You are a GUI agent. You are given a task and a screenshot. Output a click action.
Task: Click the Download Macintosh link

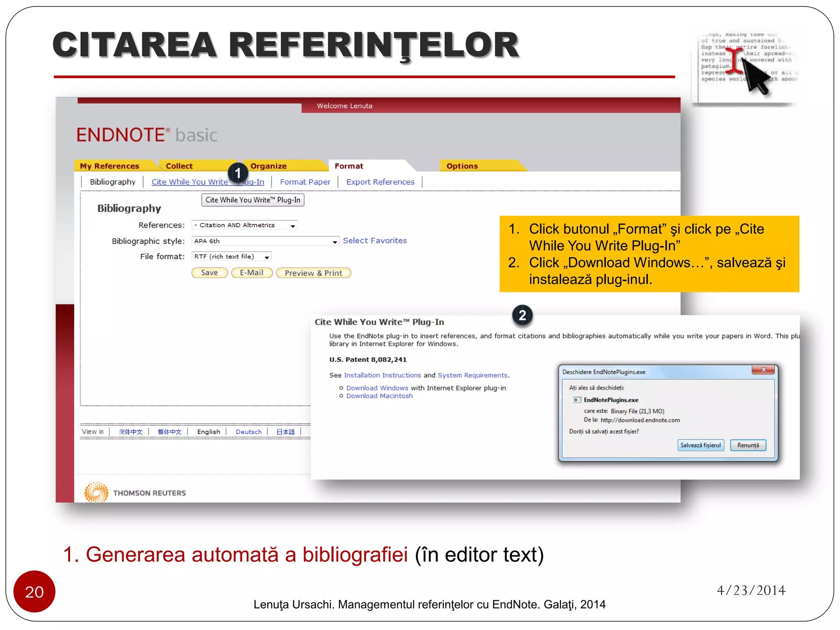coord(379,396)
